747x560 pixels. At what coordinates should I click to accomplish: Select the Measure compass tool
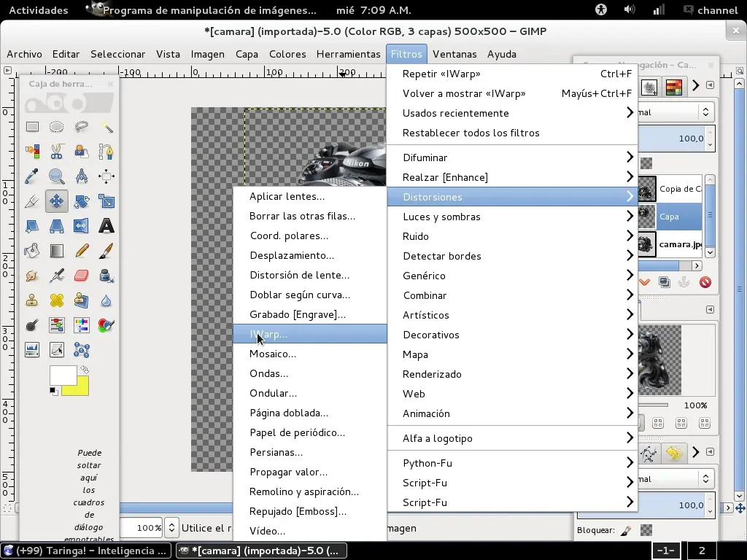tap(82, 176)
